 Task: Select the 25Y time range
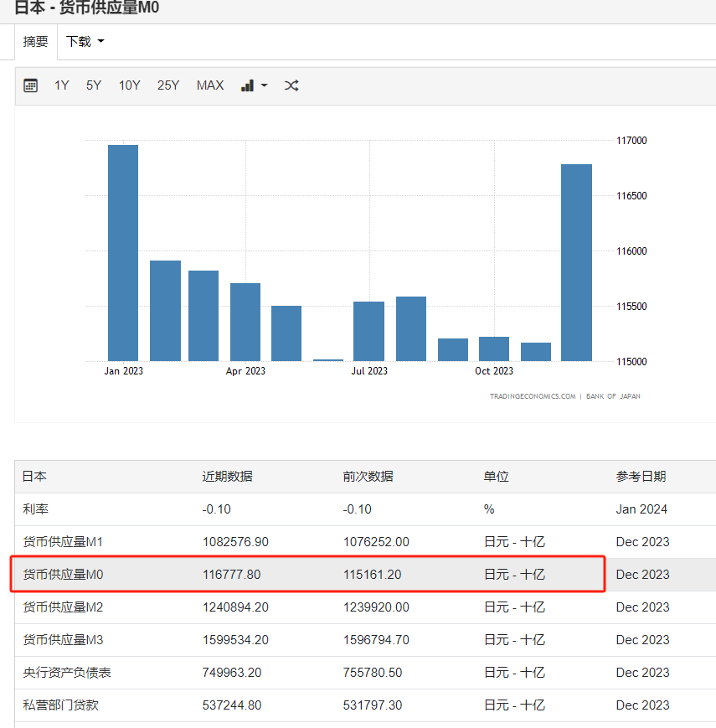point(168,85)
